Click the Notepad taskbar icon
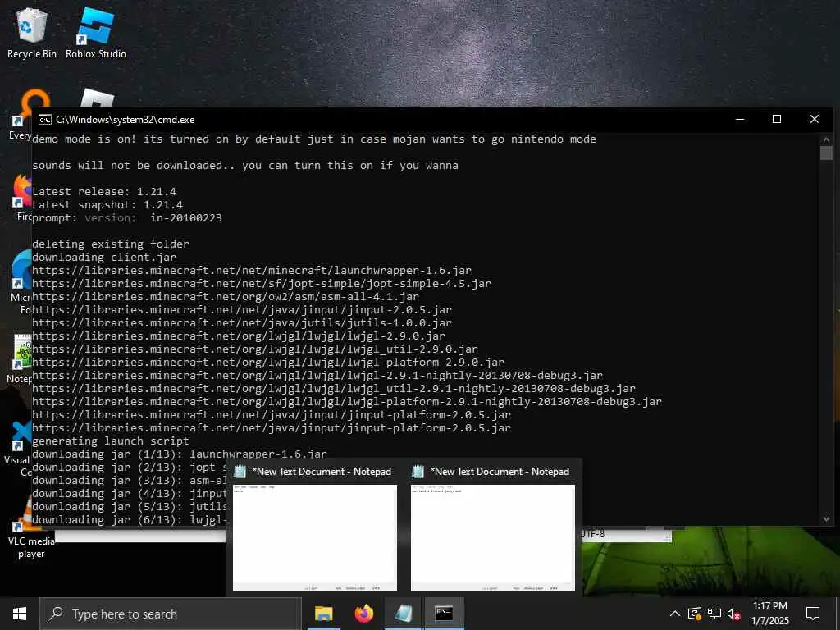Viewport: 840px width, 630px height. click(x=404, y=614)
